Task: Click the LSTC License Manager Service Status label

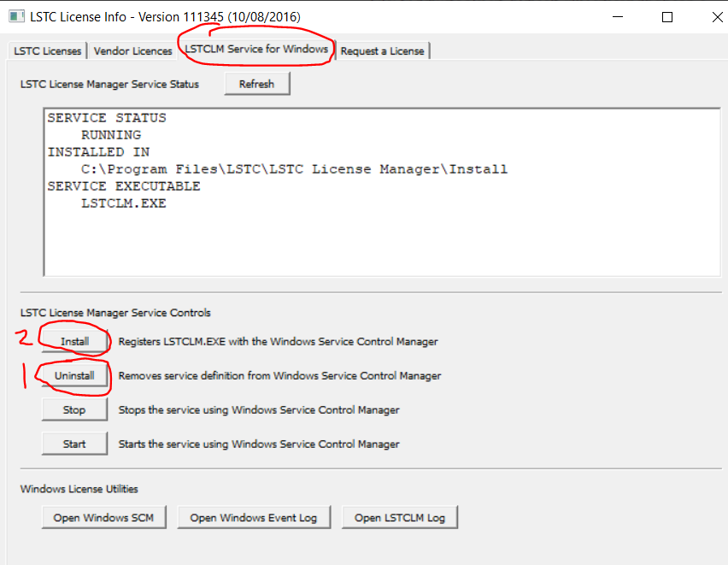Action: (109, 84)
